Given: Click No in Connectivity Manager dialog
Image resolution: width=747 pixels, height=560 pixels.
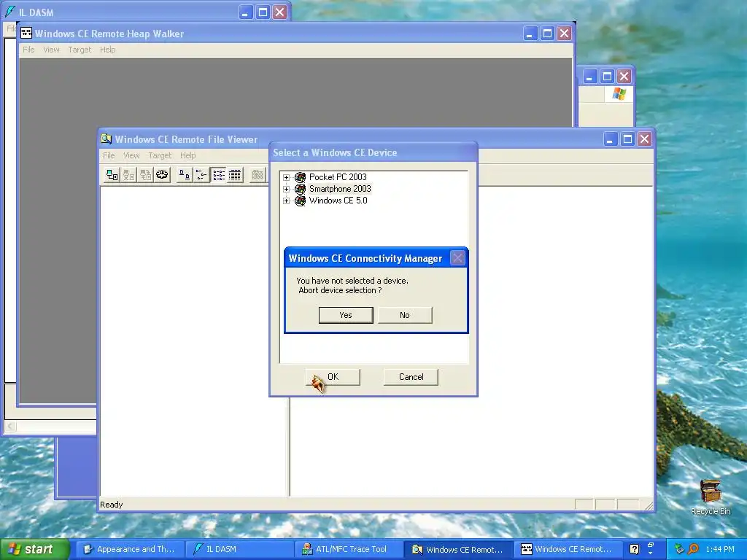Looking at the screenshot, I should [405, 315].
